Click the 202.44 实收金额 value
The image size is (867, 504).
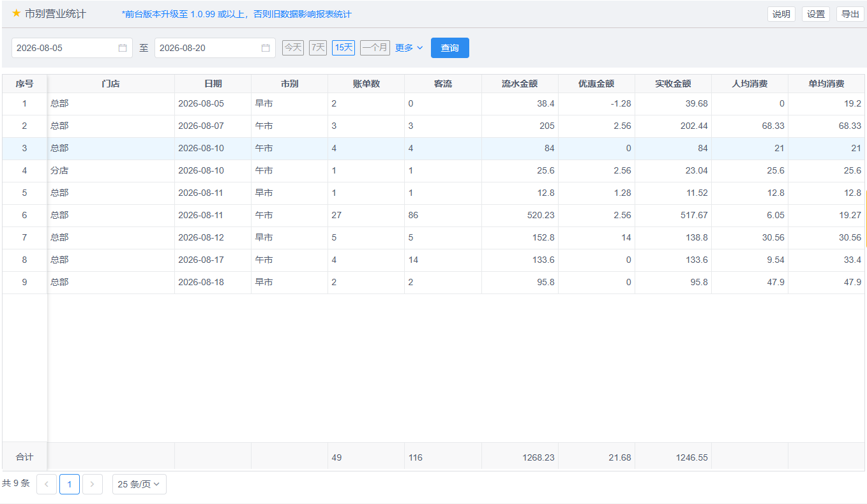694,126
